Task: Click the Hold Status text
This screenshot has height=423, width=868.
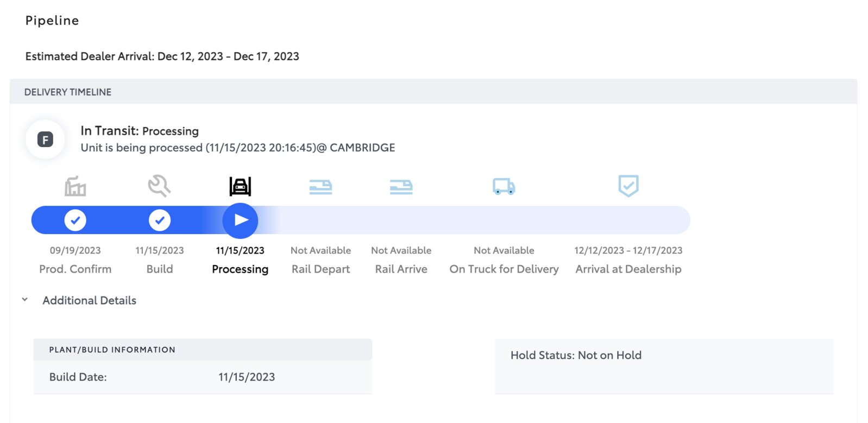Action: pyautogui.click(x=576, y=355)
